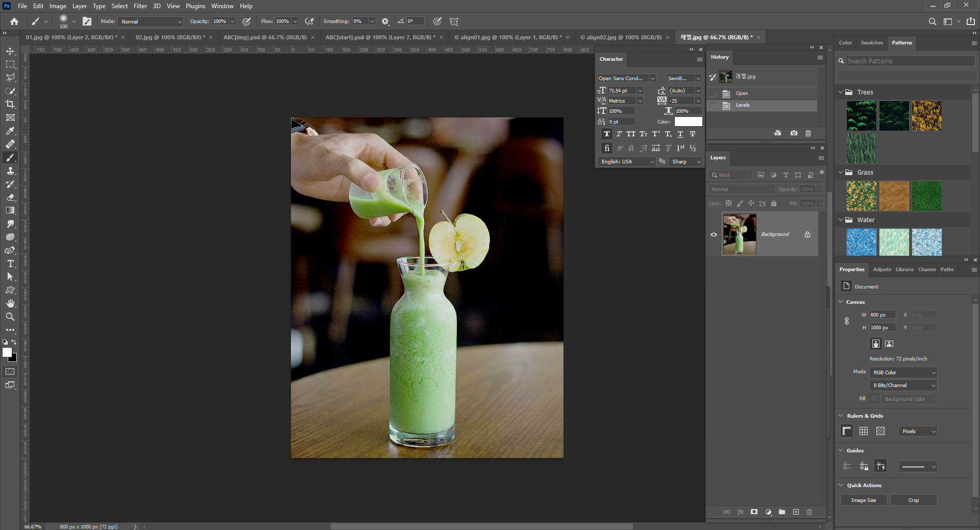Screen dimensions: 980x530
Task: Click the white text Color swatch
Action: point(688,122)
